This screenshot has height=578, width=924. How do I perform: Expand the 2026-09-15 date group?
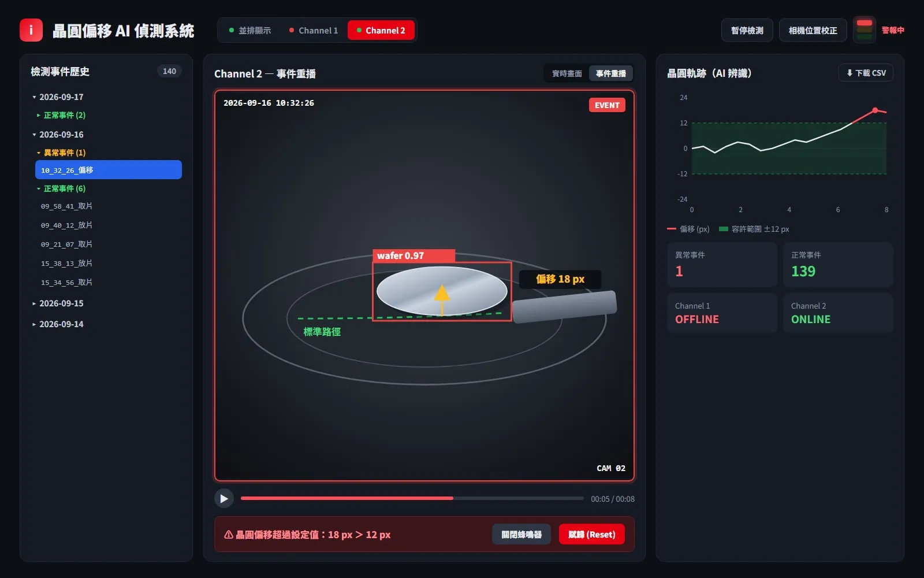107,303
